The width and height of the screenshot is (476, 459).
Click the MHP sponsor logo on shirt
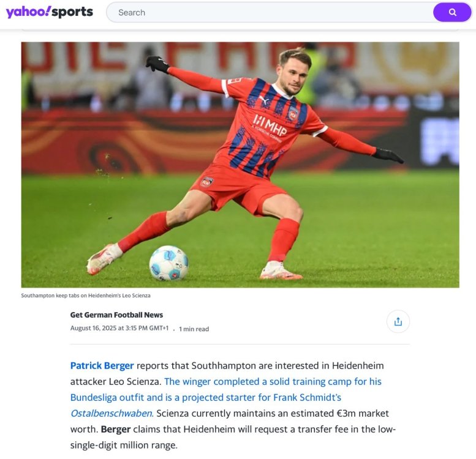(270, 125)
